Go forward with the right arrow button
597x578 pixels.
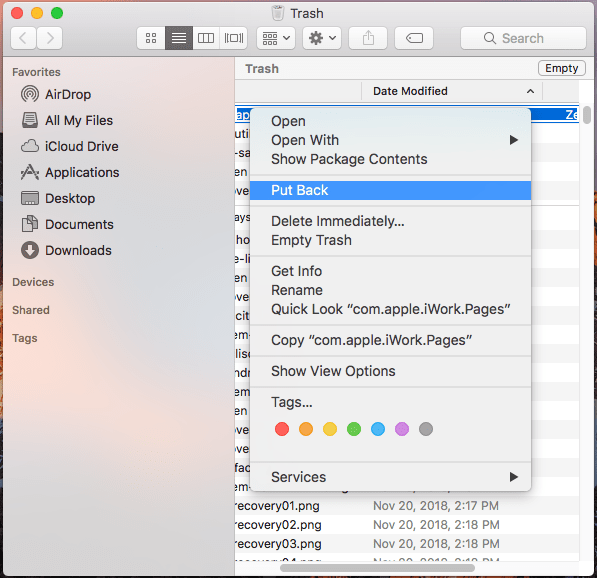point(49,38)
